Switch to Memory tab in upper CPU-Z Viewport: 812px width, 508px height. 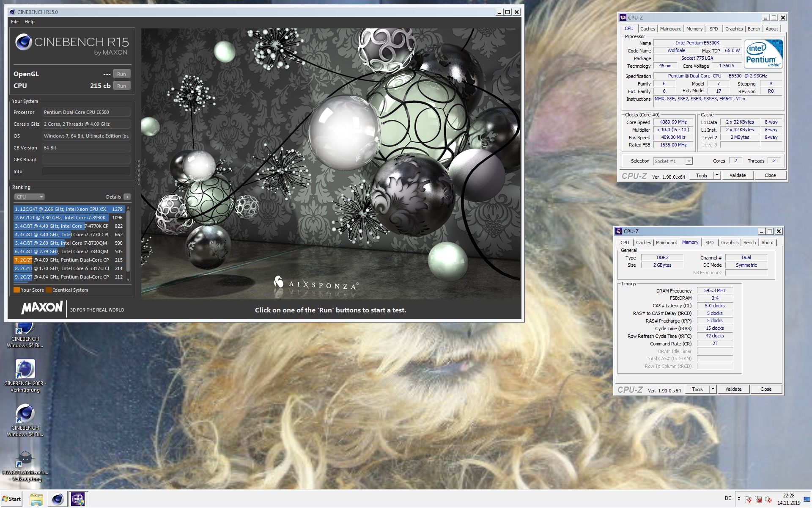pos(694,29)
